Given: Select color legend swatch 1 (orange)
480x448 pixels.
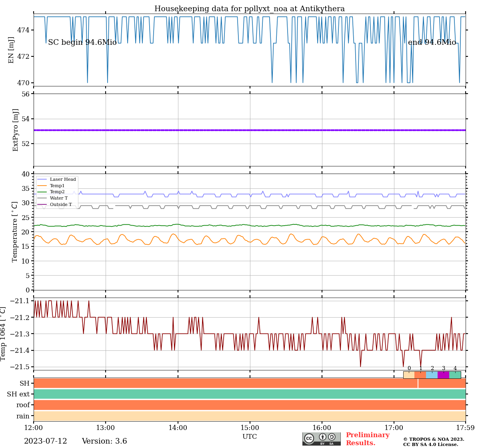Looking at the screenshot, I should [420, 375].
